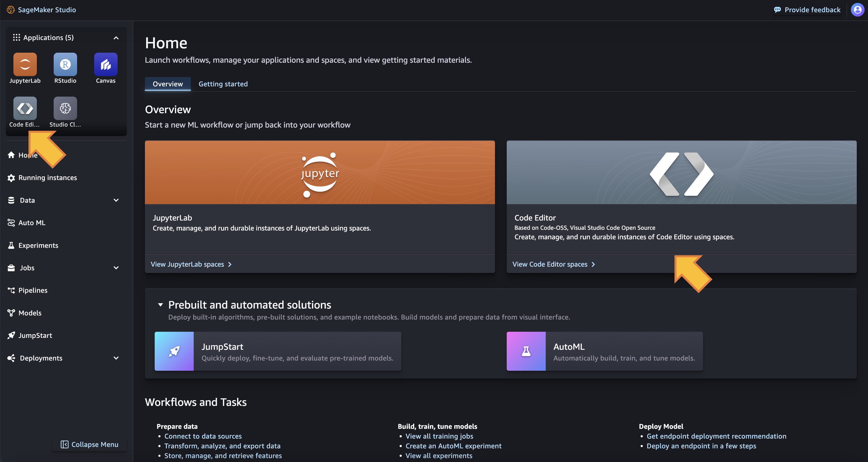Image resolution: width=868 pixels, height=462 pixels.
Task: Launch the RStudio application icon
Action: pyautogui.click(x=65, y=64)
